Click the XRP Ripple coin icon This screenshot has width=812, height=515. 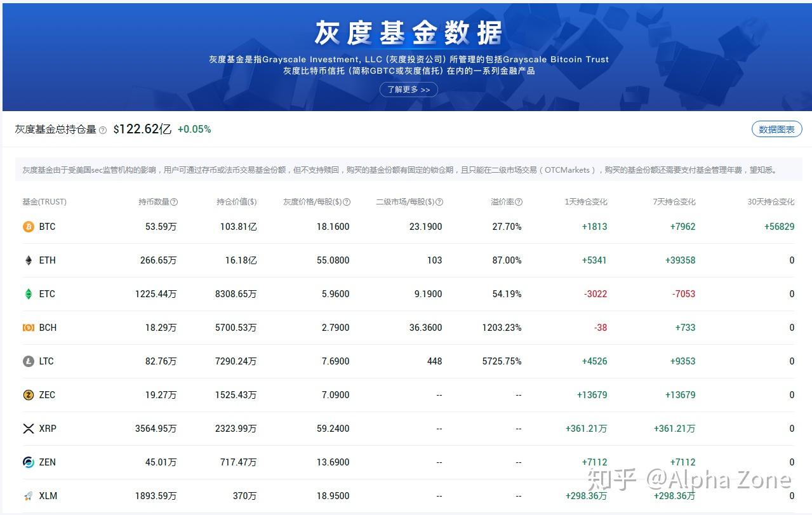point(28,428)
